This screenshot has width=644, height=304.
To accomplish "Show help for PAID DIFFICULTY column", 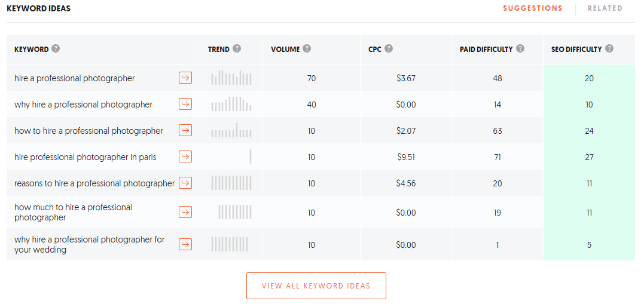I will click(520, 49).
